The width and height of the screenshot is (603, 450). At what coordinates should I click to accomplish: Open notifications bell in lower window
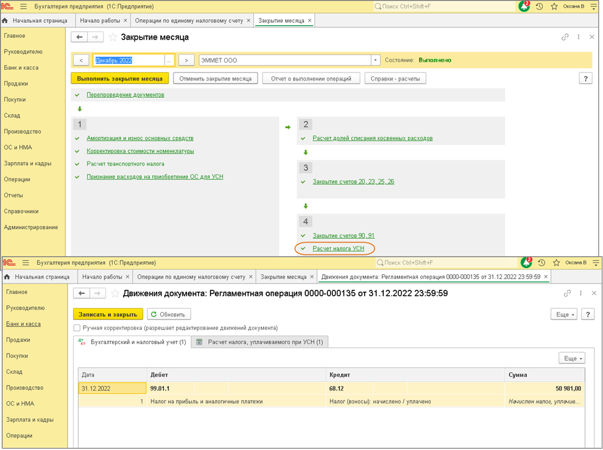tap(526, 262)
